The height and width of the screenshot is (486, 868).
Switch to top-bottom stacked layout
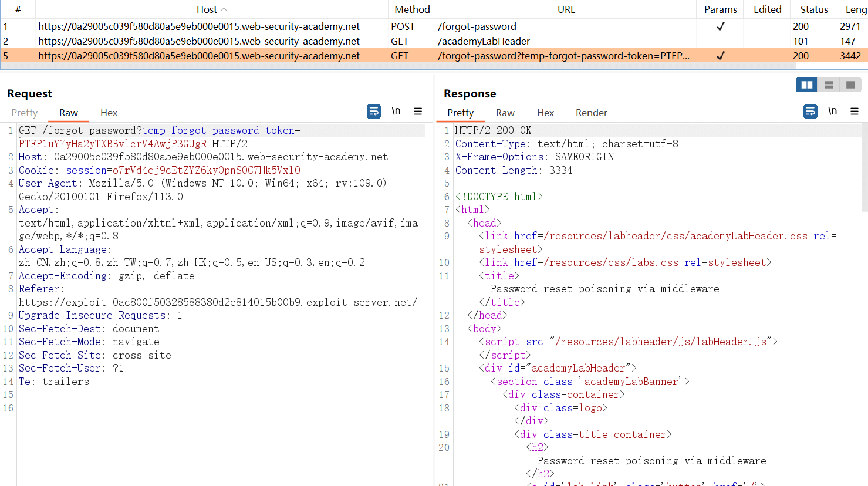(829, 85)
